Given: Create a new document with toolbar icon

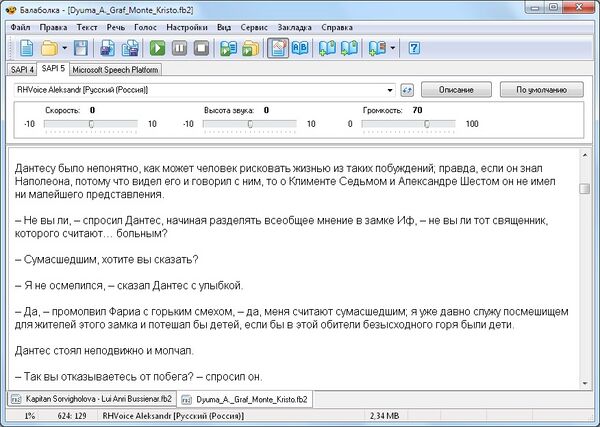Looking at the screenshot, I should [26, 48].
